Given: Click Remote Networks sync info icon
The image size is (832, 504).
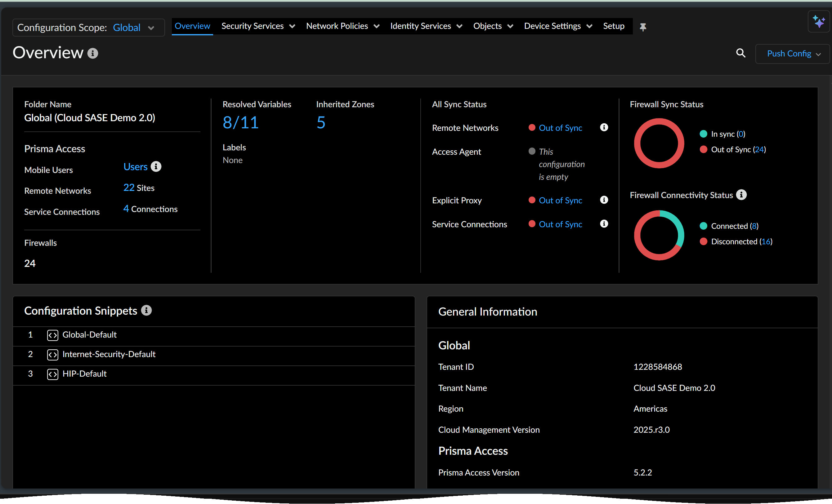Looking at the screenshot, I should pyautogui.click(x=604, y=127).
